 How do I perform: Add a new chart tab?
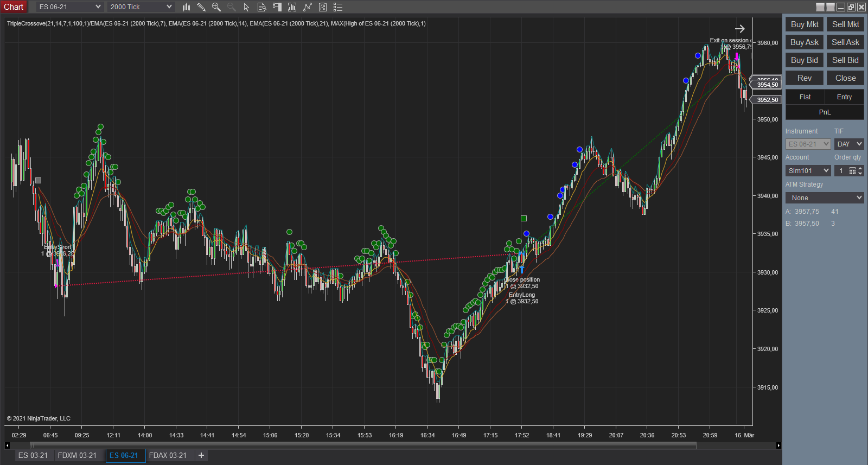(x=201, y=455)
